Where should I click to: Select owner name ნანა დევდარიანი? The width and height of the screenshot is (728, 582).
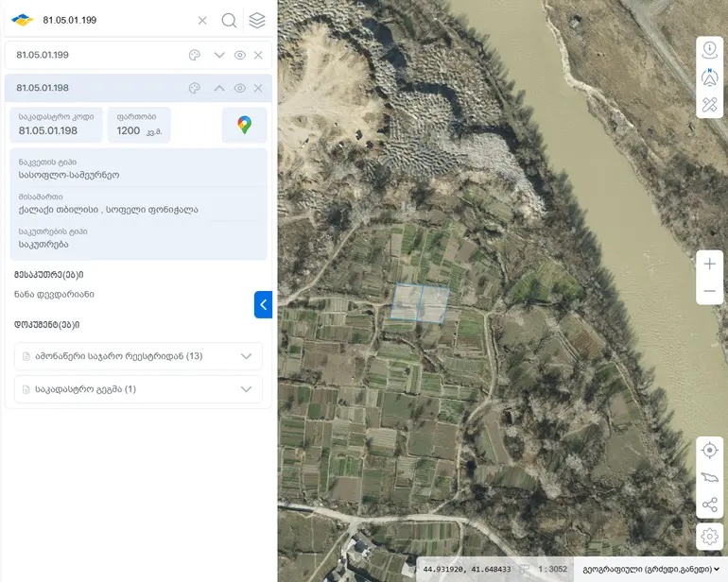click(54, 294)
